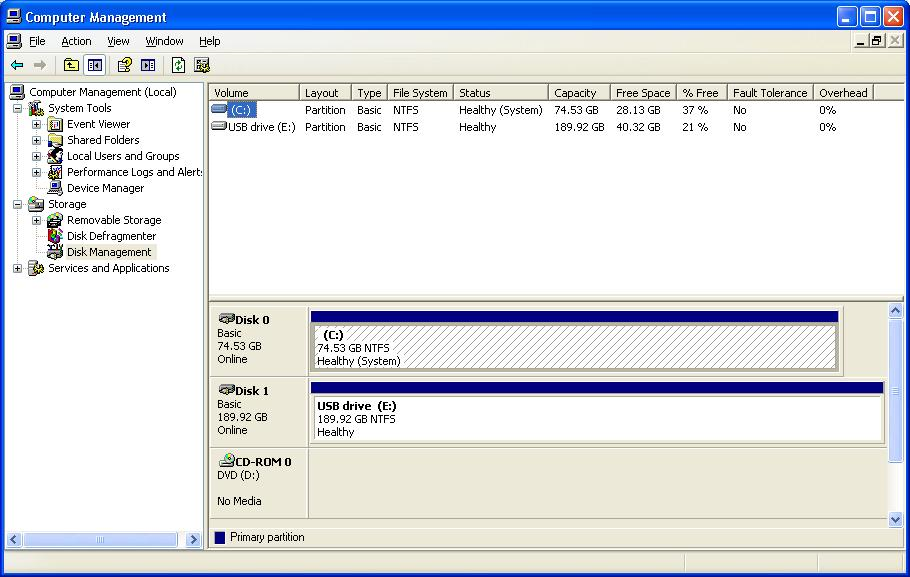Sort by the Layout column header
This screenshot has width=910, height=577.
pos(325,93)
